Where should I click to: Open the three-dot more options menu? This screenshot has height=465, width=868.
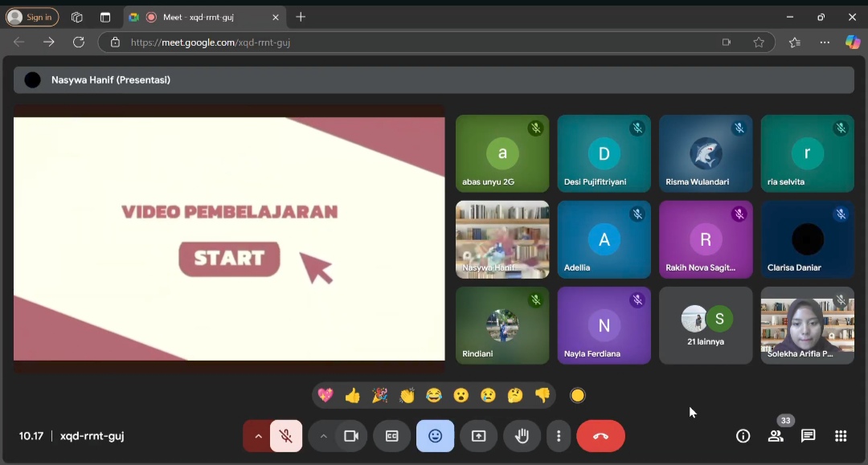(x=559, y=436)
